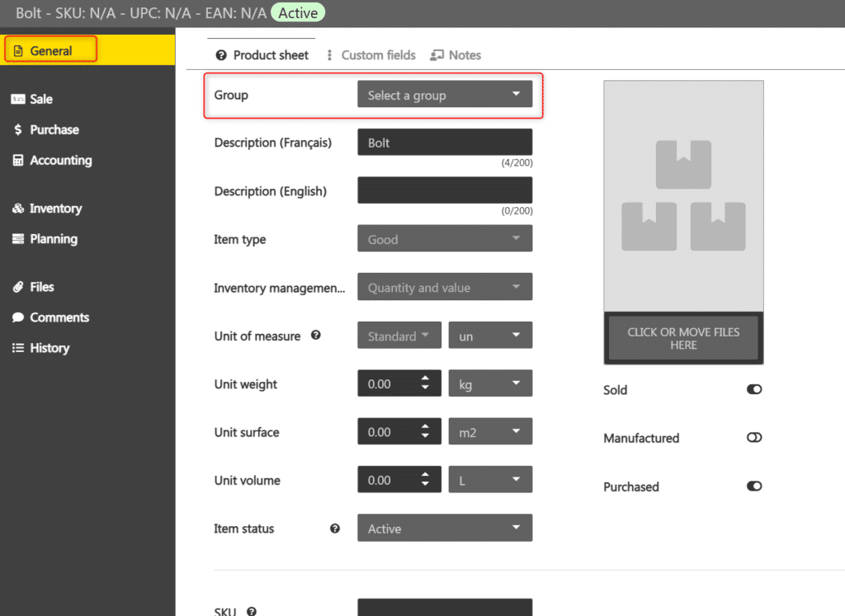Increase Unit weight with the up arrow
Viewport: 845px width, 616px height.
tap(425, 379)
